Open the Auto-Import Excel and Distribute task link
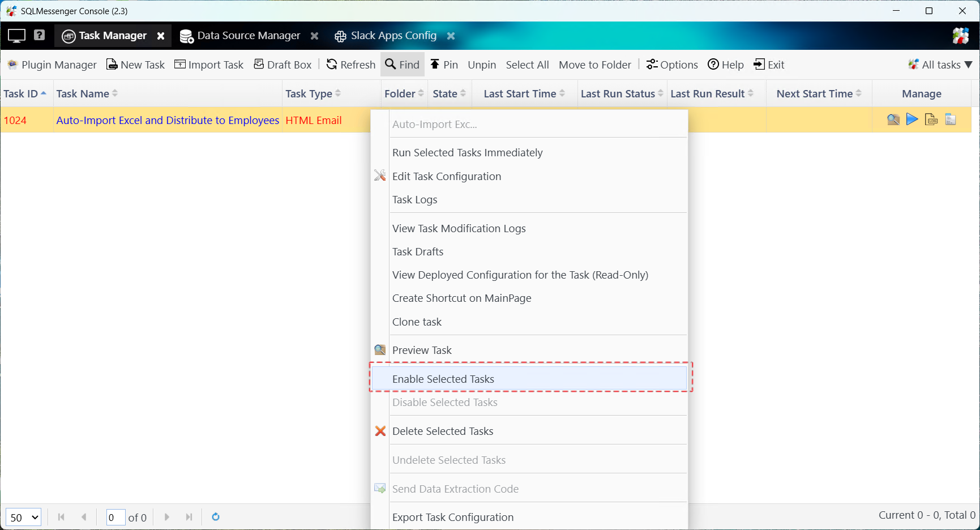The image size is (980, 530). pos(168,120)
